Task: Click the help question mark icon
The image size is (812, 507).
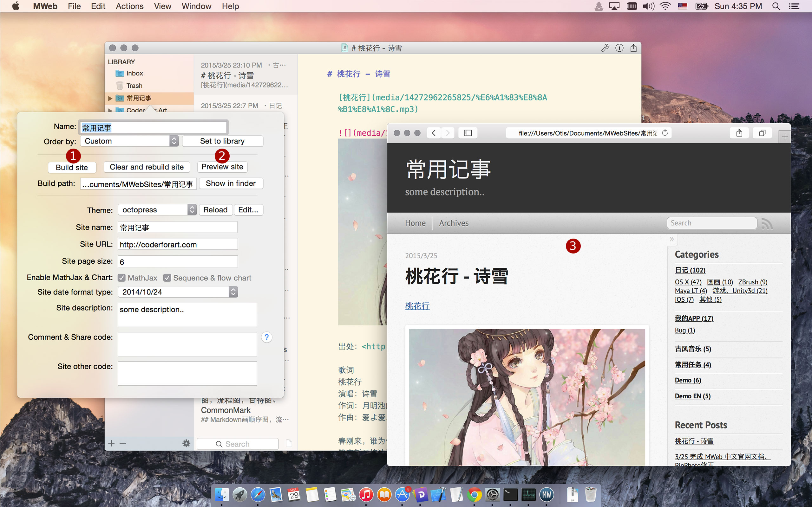Action: pyautogui.click(x=266, y=337)
